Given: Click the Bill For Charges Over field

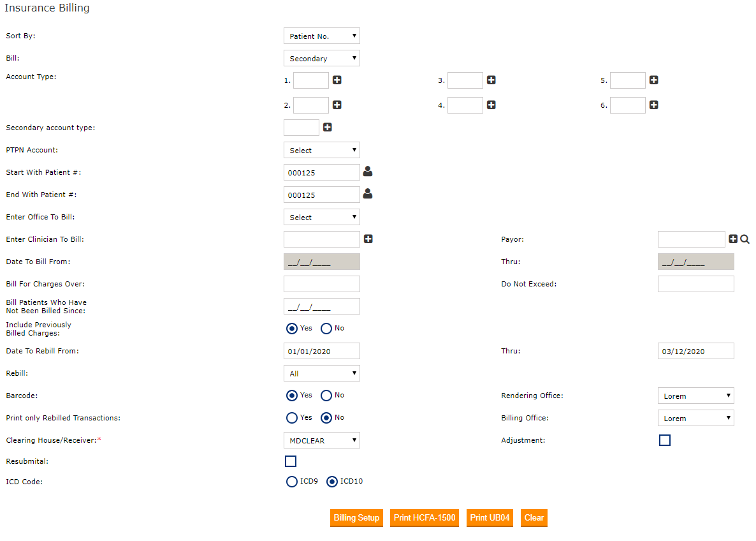Looking at the screenshot, I should coord(321,284).
